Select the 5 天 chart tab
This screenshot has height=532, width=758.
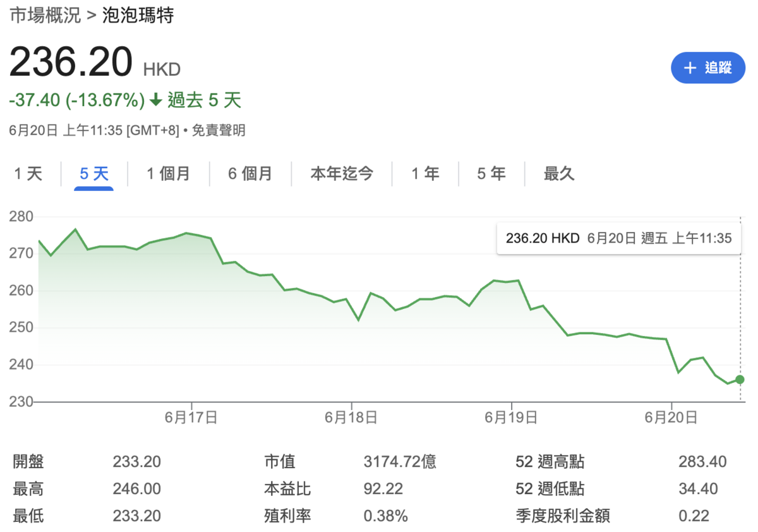92,173
